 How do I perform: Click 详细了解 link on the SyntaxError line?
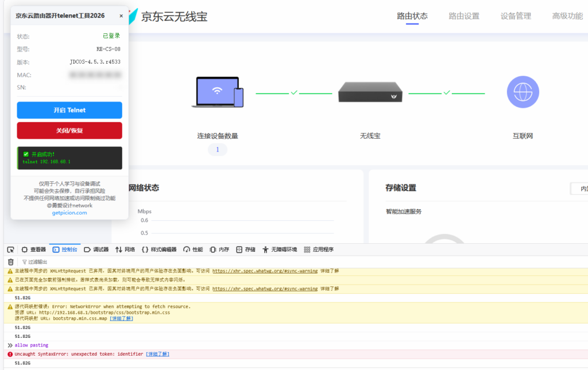tap(157, 355)
